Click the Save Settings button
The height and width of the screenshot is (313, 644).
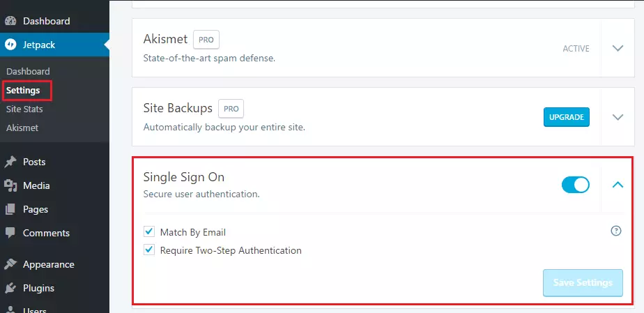[x=583, y=282]
